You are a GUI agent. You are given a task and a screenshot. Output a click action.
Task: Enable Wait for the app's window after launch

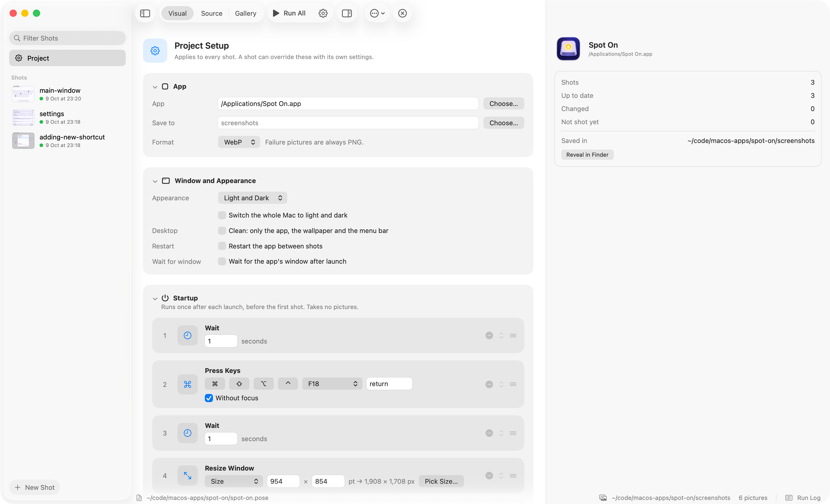[x=222, y=261]
